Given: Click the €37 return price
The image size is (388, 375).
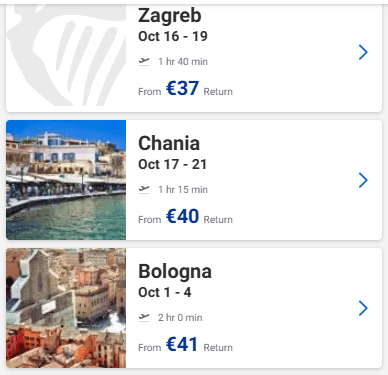Looking at the screenshot, I should (182, 88).
